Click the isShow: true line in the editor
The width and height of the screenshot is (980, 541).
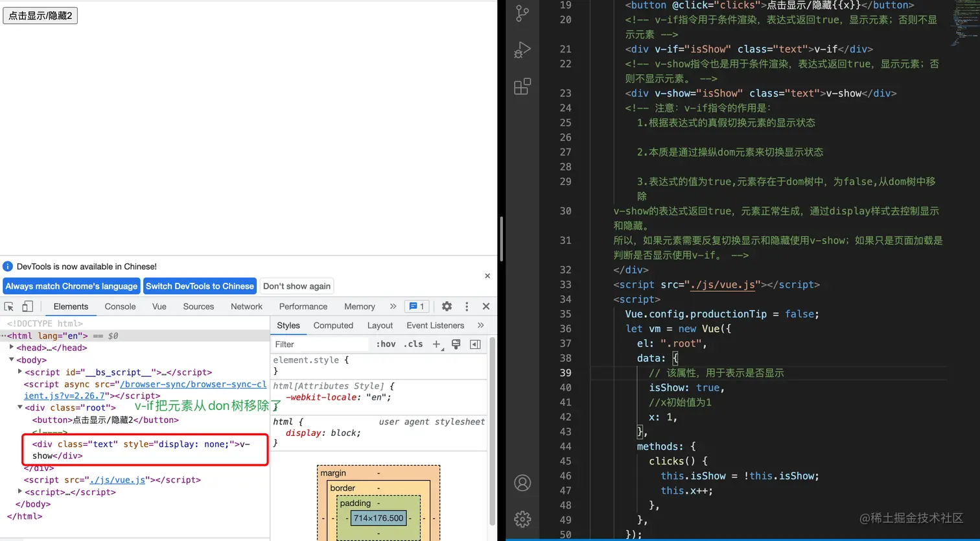pos(687,387)
